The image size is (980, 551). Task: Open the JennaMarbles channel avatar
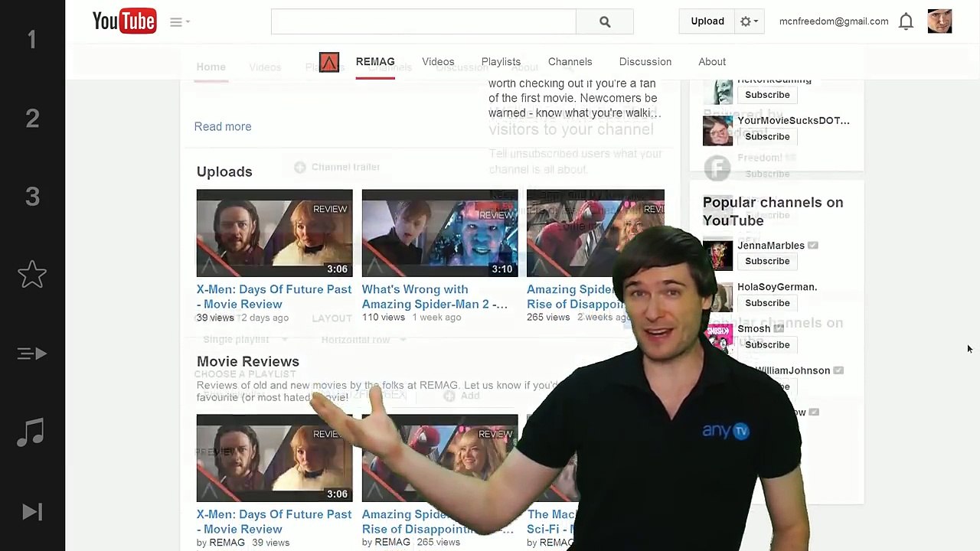pyautogui.click(x=717, y=255)
